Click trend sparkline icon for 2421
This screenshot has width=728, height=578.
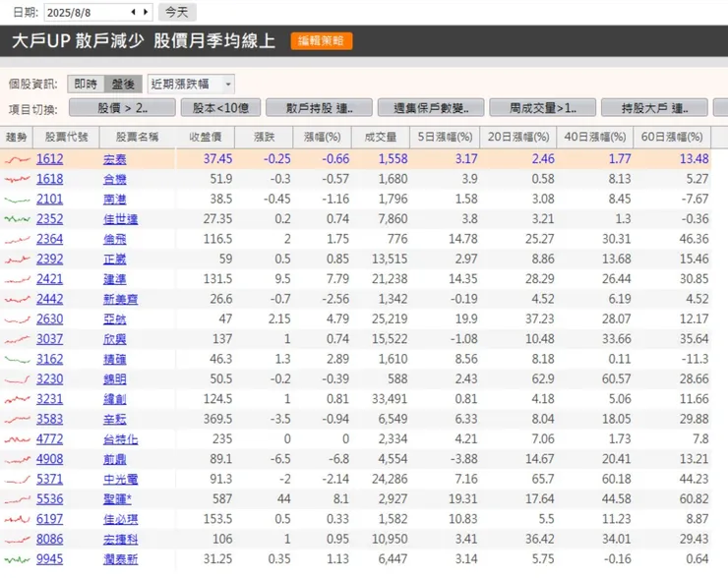click(17, 279)
